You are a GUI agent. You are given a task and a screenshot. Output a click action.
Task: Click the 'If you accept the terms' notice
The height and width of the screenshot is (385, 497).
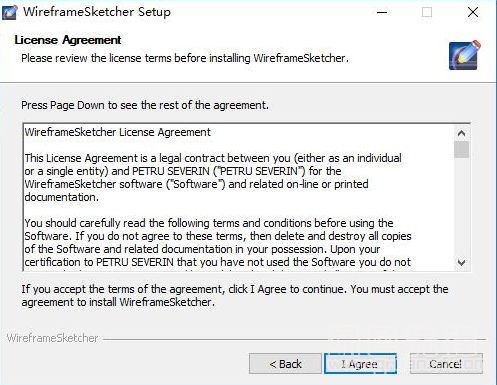[235, 295]
